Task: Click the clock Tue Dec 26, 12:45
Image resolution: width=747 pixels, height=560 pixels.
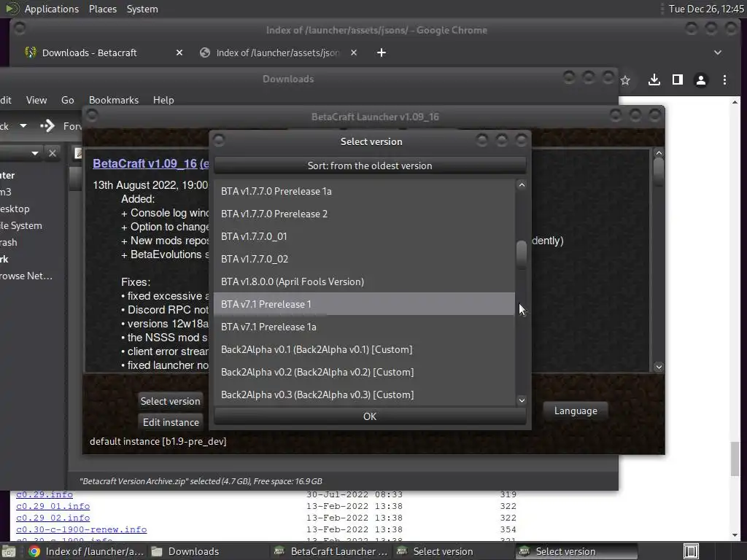Action: (x=706, y=9)
